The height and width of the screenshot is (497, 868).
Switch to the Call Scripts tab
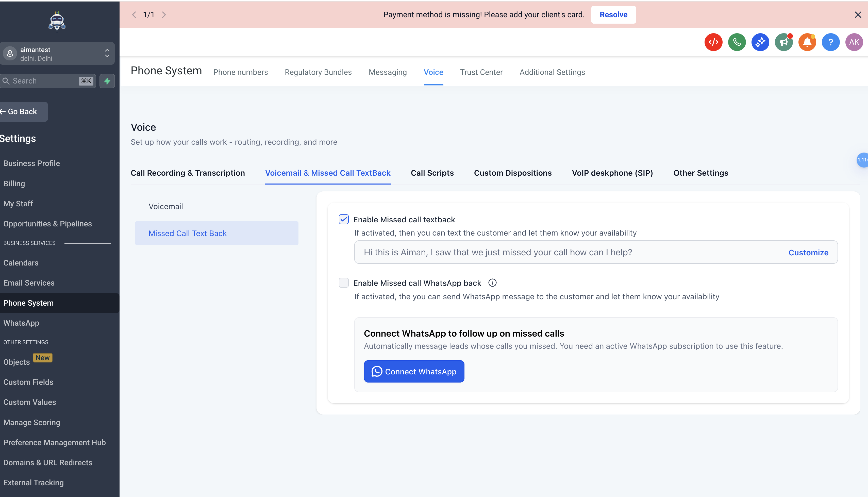pos(432,173)
